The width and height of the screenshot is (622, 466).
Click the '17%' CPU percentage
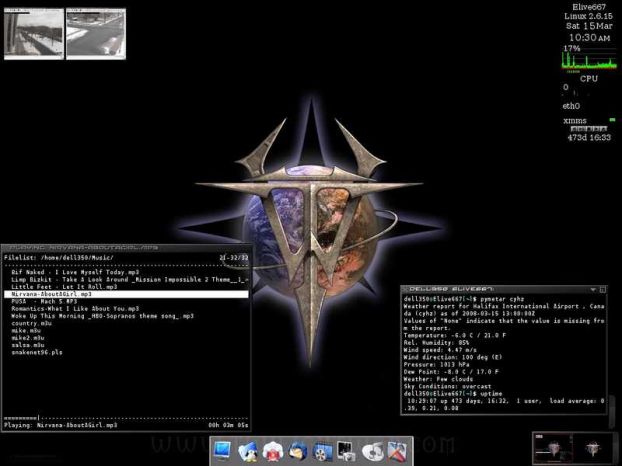(572, 48)
